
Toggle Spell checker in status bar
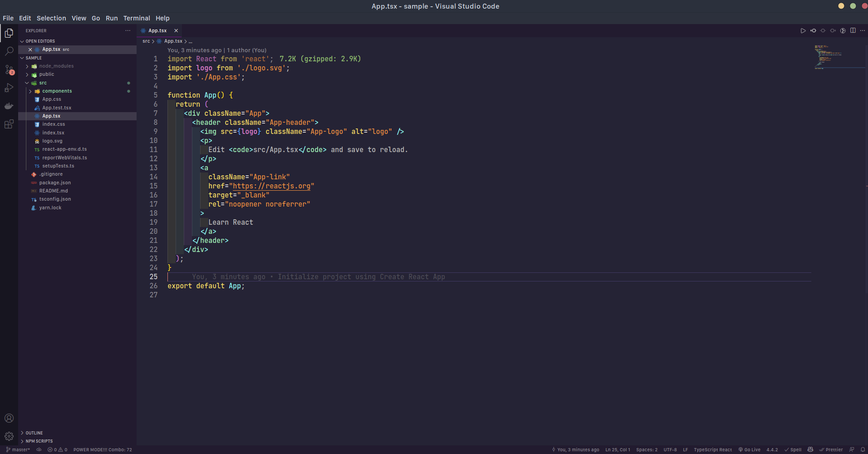(793, 449)
